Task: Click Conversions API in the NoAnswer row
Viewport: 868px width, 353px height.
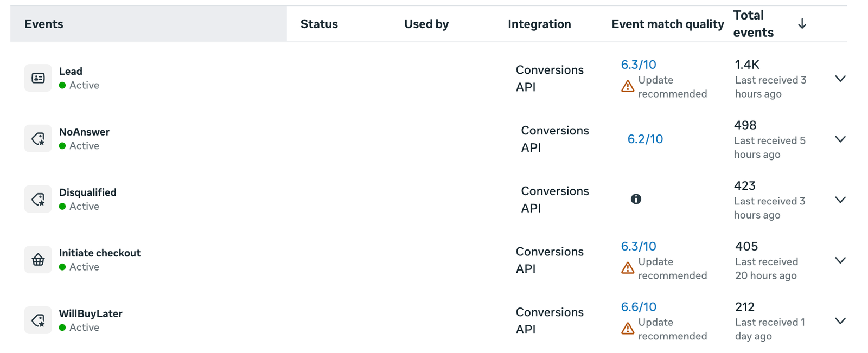Action: (x=555, y=139)
